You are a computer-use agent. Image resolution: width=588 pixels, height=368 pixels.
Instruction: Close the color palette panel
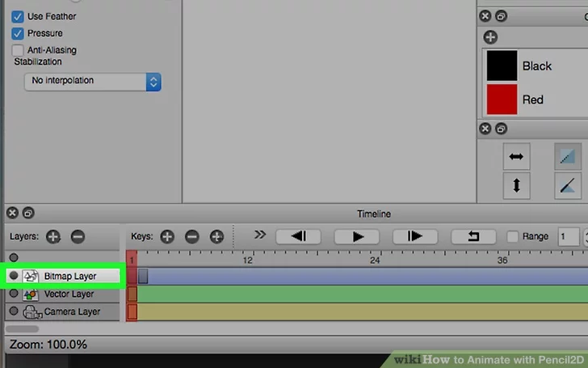pyautogui.click(x=485, y=16)
